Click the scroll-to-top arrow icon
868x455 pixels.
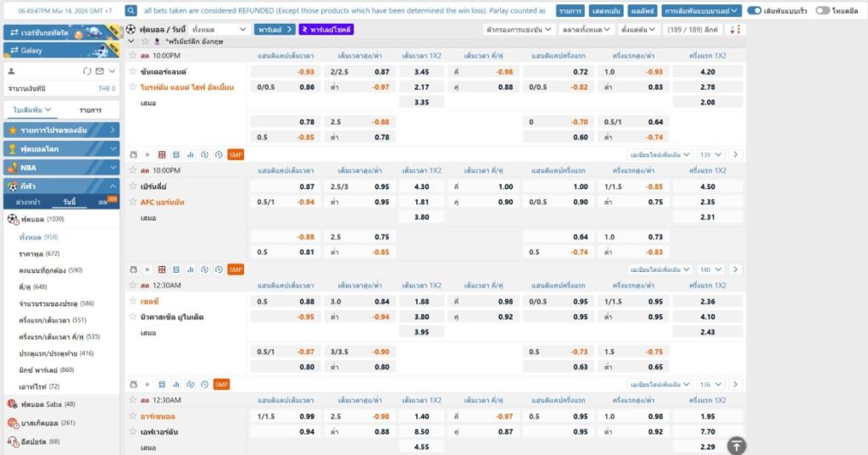click(x=737, y=445)
